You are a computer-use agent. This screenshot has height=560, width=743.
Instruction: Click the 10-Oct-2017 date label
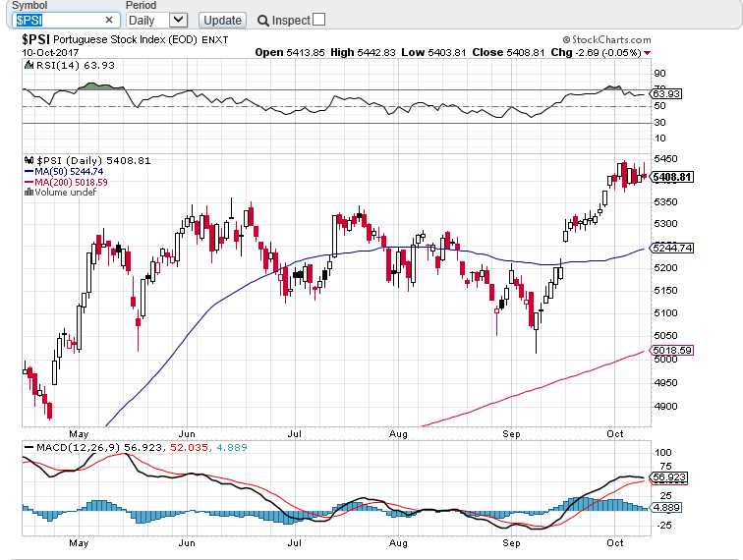[x=50, y=53]
